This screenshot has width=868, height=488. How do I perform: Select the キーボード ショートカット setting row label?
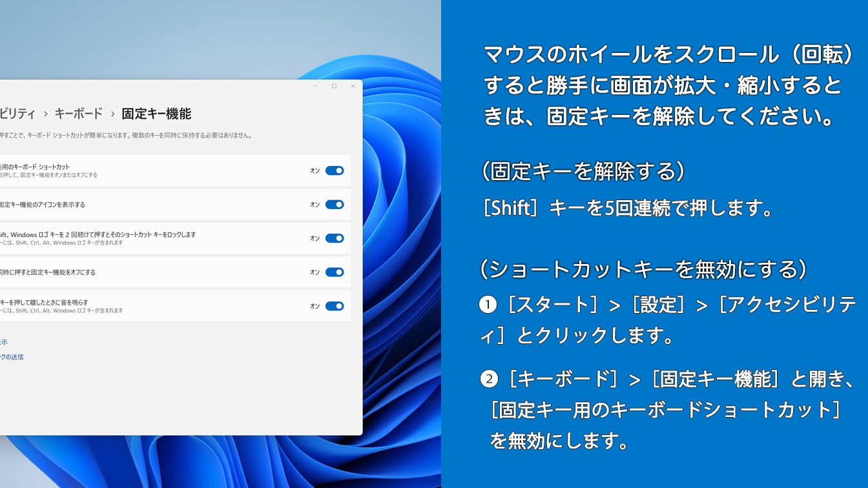pyautogui.click(x=35, y=167)
